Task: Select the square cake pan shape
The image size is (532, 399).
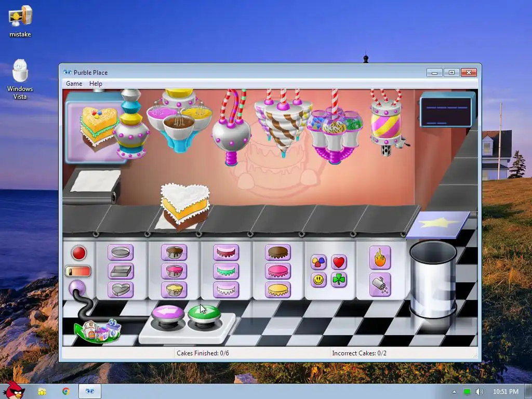Action: pyautogui.click(x=121, y=271)
